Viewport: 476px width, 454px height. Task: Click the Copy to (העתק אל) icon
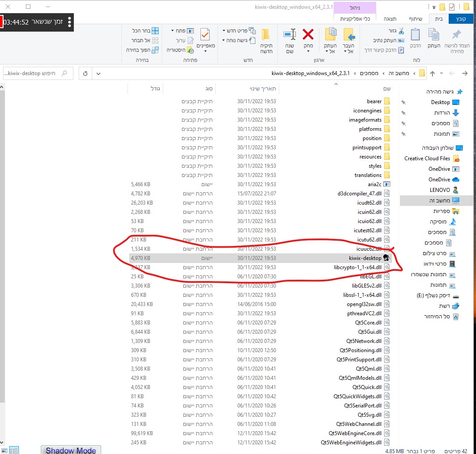[x=330, y=34]
